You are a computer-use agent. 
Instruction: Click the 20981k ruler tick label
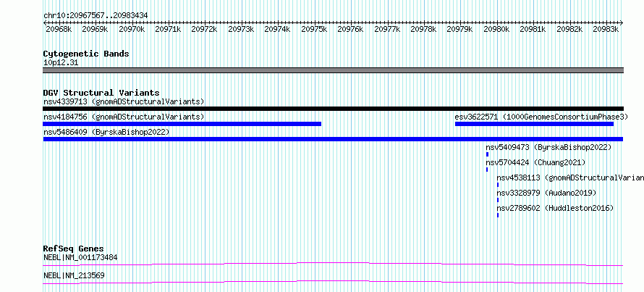533,29
